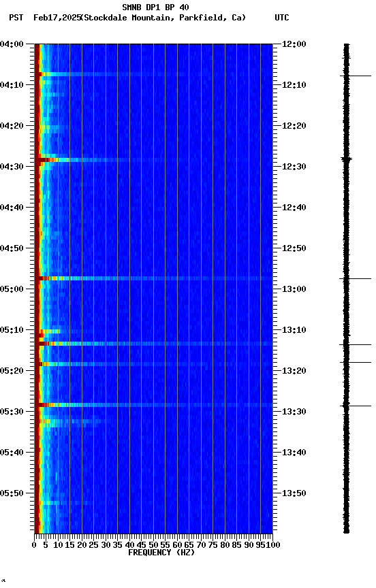Click the Stockdale Mountain, Parkfield, Ca label
The width and height of the screenshot is (376, 588).
163,18
